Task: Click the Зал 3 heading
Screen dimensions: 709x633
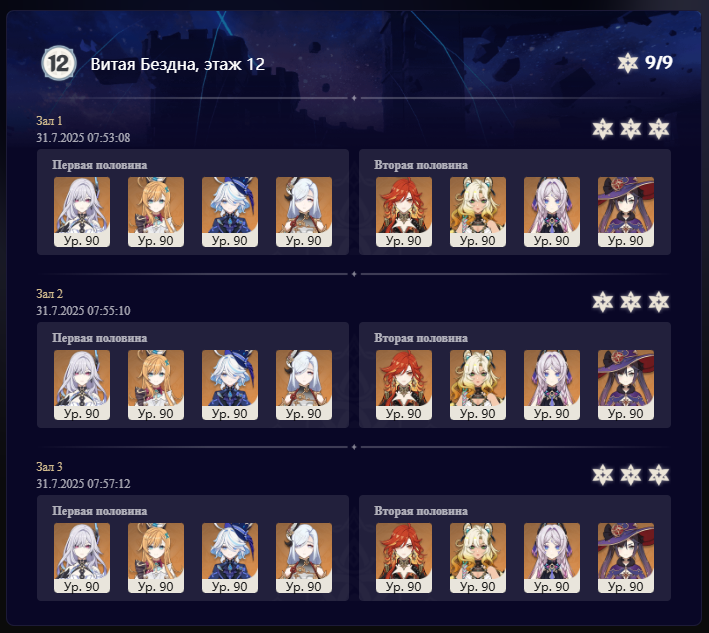Action: click(49, 467)
